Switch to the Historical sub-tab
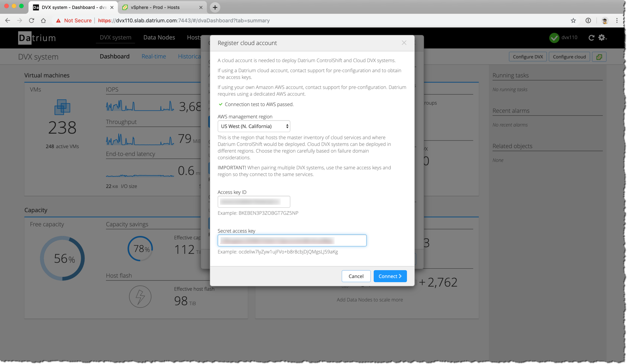627x364 pixels. pos(189,57)
